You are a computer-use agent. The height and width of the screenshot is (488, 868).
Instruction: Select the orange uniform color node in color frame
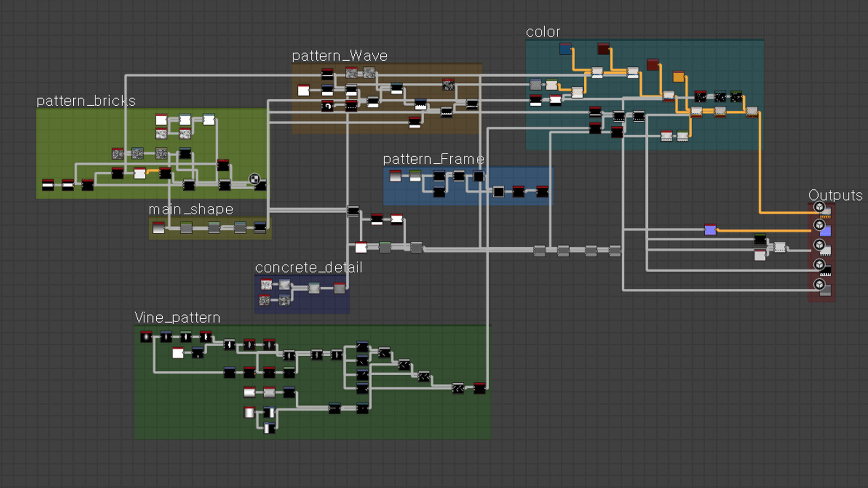point(679,76)
